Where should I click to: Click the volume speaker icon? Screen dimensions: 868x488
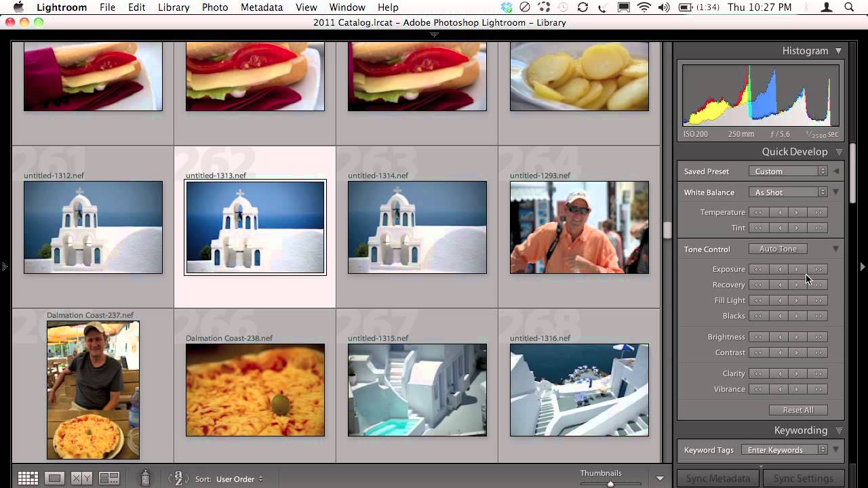point(664,7)
